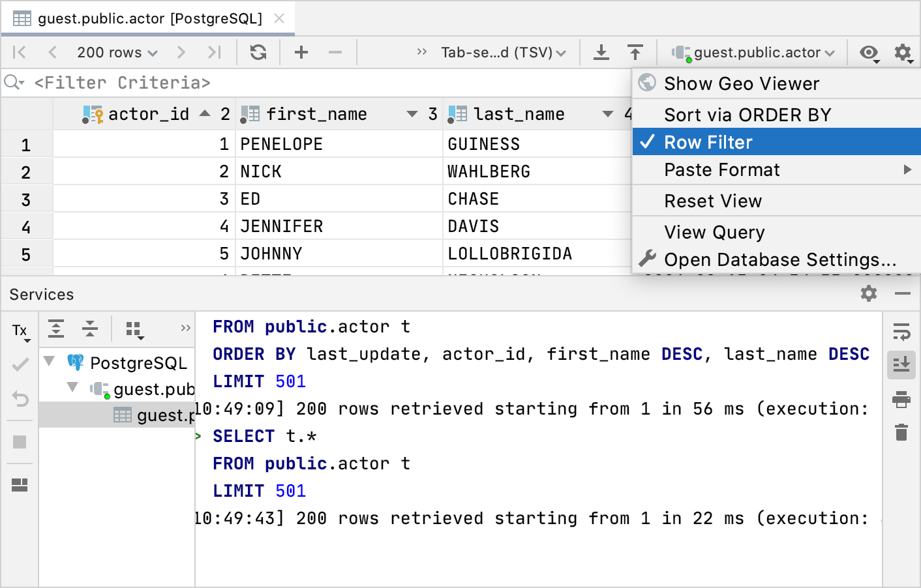921x588 pixels.
Task: Click the Print icon in Services output
Action: pos(901,399)
